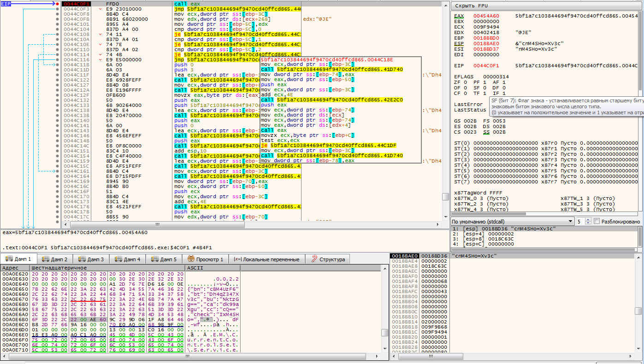Toggle breakpoint dot at address 0044C0F8
This screenshot has width=644, height=364.
[57, 14]
